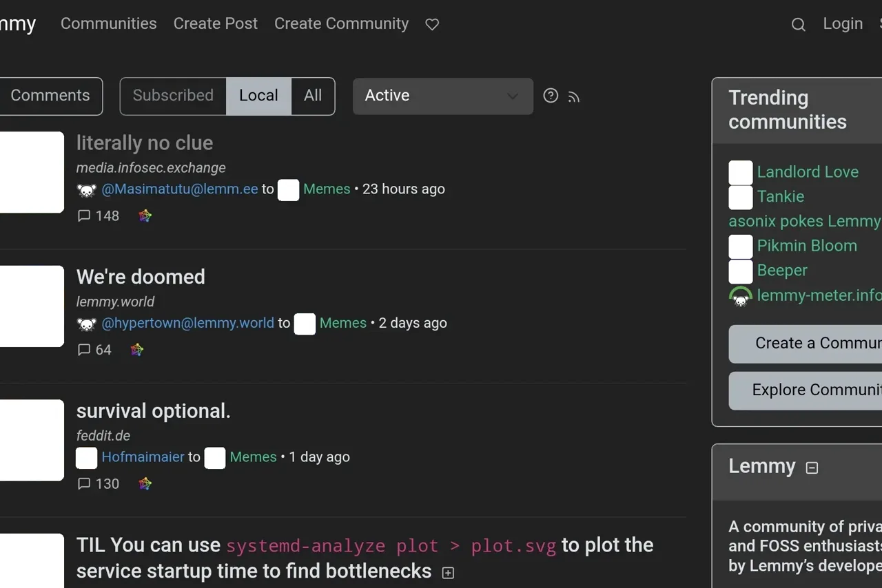Click the Pikmin Bloom community icon

(x=741, y=246)
